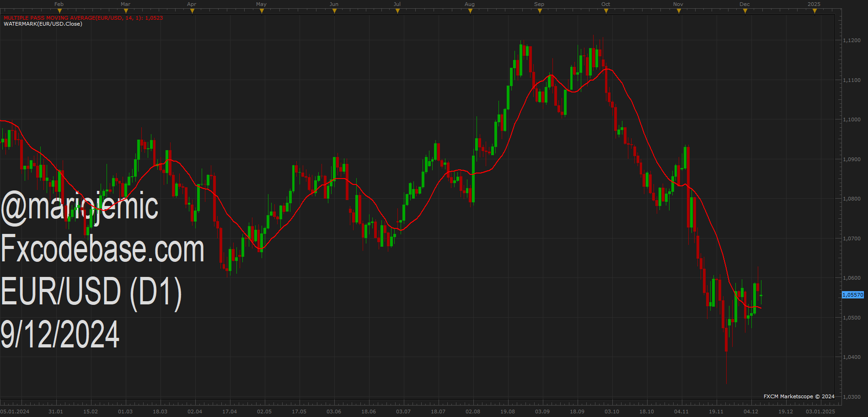Click the 19.11 date axis label
The image size is (868, 417).
(x=716, y=412)
